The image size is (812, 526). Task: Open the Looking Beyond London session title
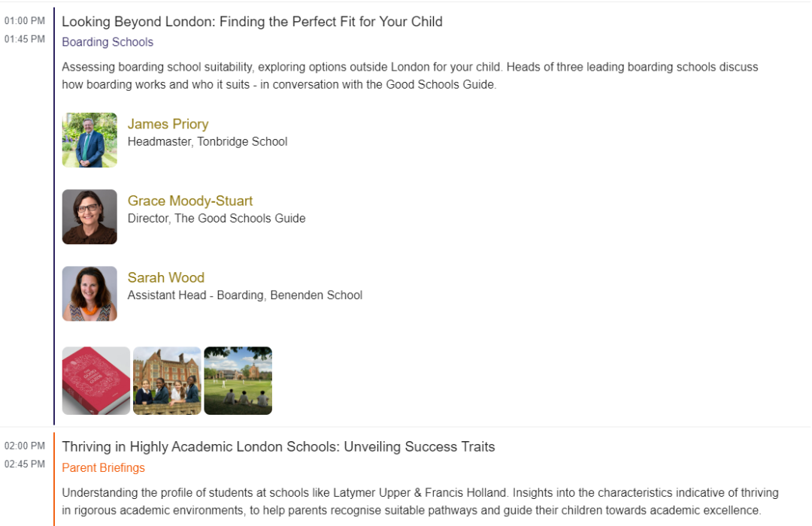(252, 22)
